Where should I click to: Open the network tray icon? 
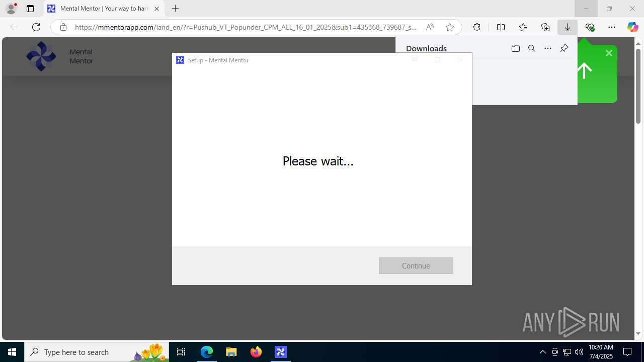(x=567, y=352)
